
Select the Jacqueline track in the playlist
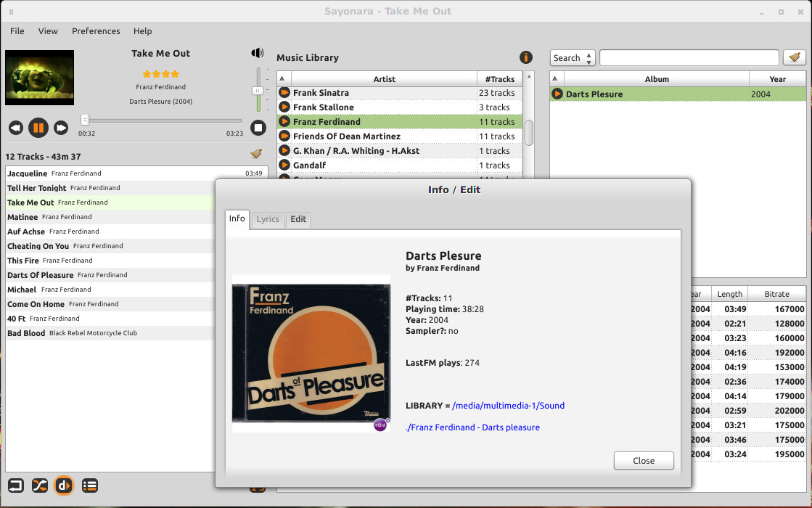(136, 173)
